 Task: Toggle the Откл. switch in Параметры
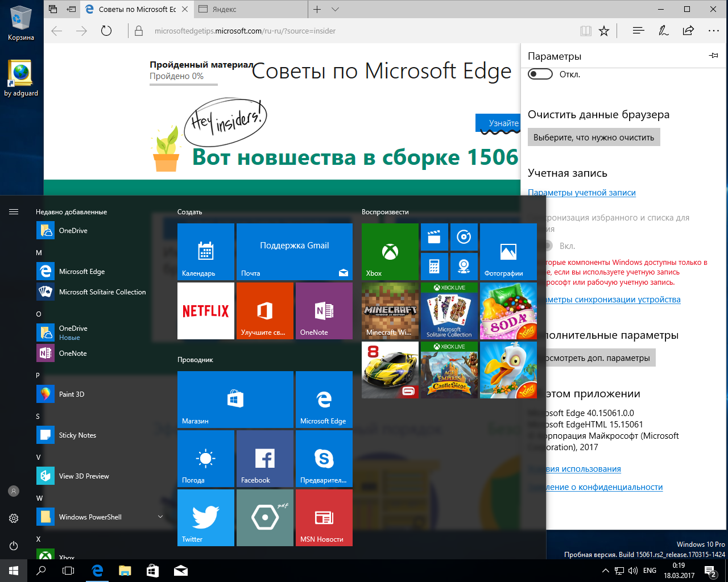click(x=540, y=74)
